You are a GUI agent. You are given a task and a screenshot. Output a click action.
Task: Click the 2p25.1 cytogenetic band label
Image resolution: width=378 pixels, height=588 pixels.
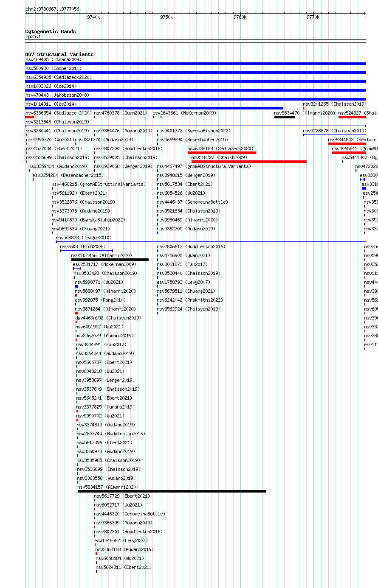point(33,36)
